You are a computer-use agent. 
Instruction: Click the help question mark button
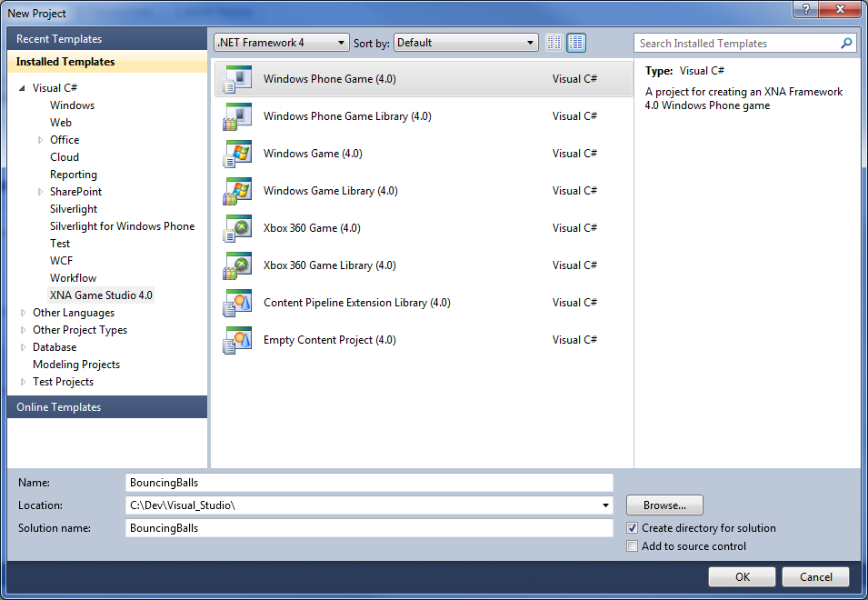(806, 9)
